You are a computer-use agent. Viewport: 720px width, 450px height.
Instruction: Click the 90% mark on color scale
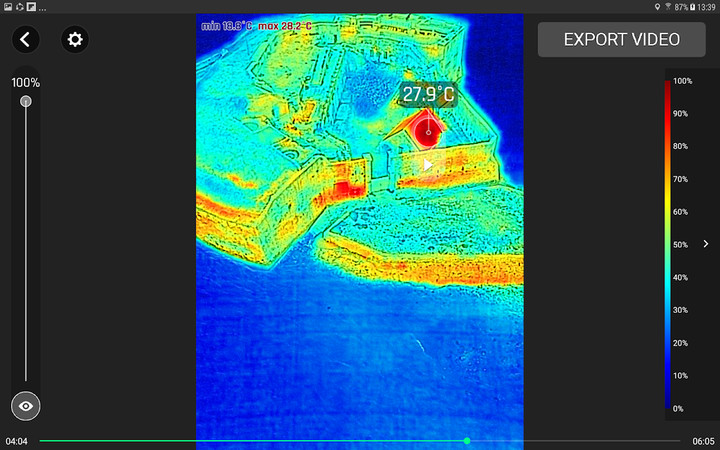tap(681, 114)
